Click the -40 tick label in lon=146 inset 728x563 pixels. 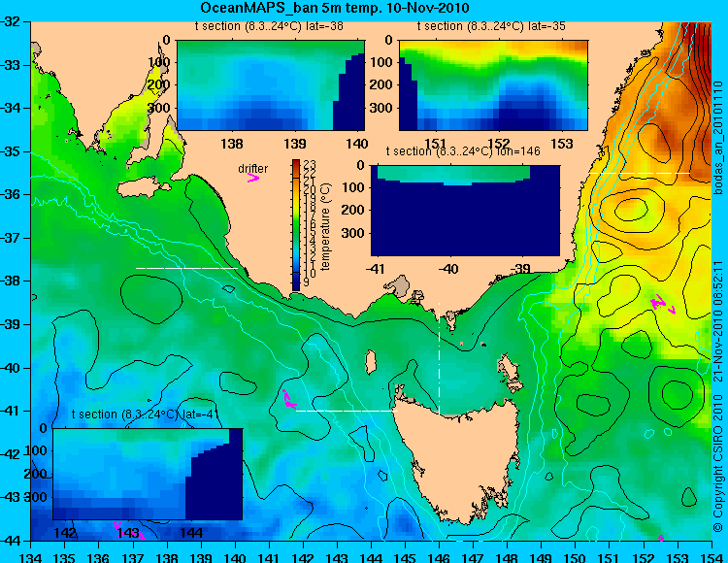coord(448,269)
